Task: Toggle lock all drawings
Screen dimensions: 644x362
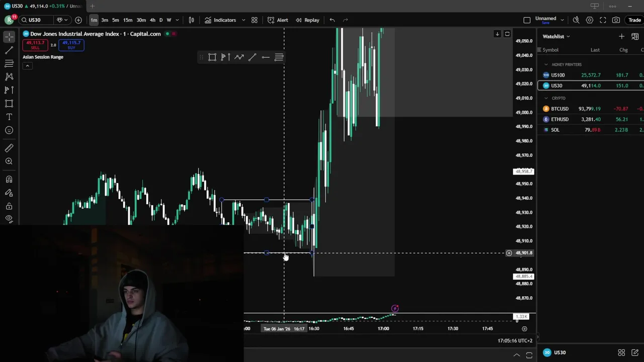Action: pos(9,206)
